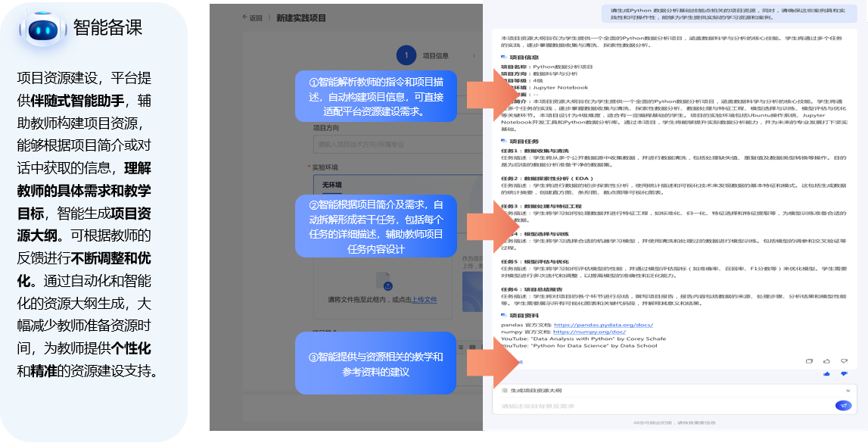Open the pandas.pydata.org docs link
The image size is (868, 446).
[603, 325]
